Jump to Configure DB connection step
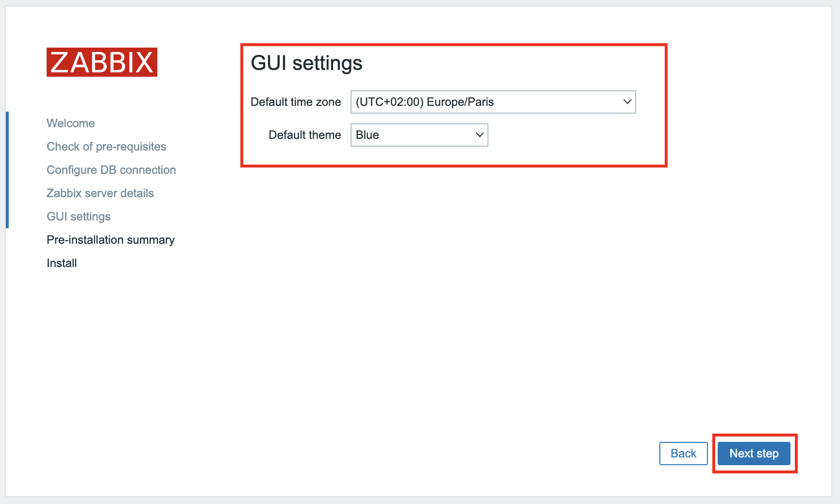 pos(111,170)
